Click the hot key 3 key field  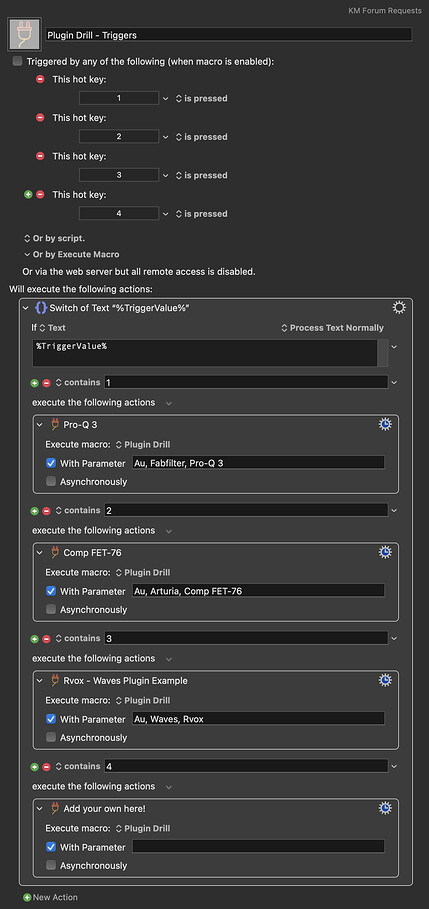pyautogui.click(x=119, y=175)
